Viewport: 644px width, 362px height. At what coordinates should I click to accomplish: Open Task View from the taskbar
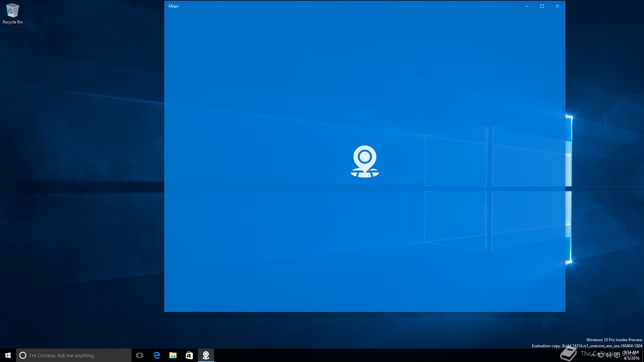tap(140, 355)
